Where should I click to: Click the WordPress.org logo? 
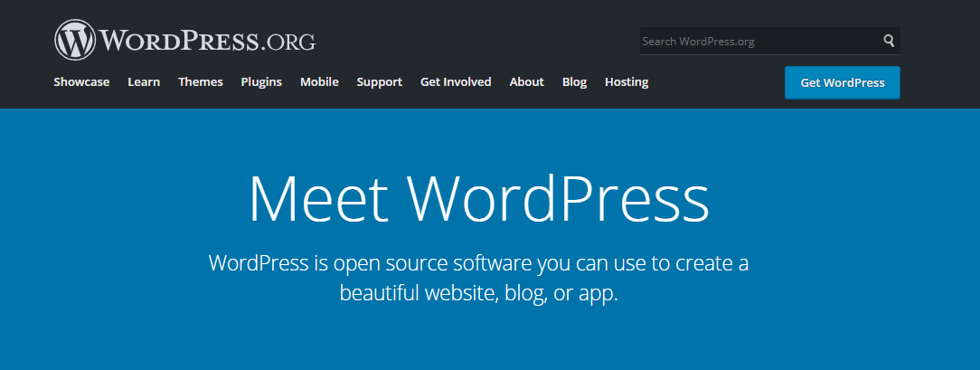coord(185,41)
